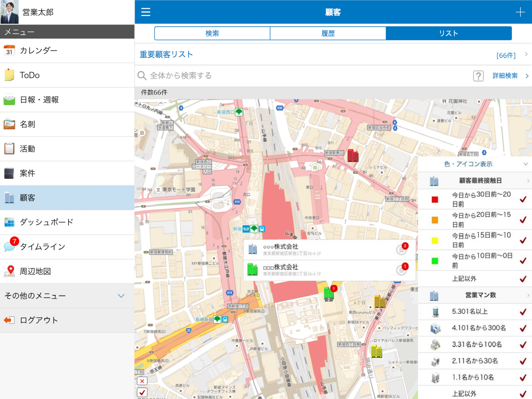Toggle check for 今日から20日前〜15日前

pos(523,220)
